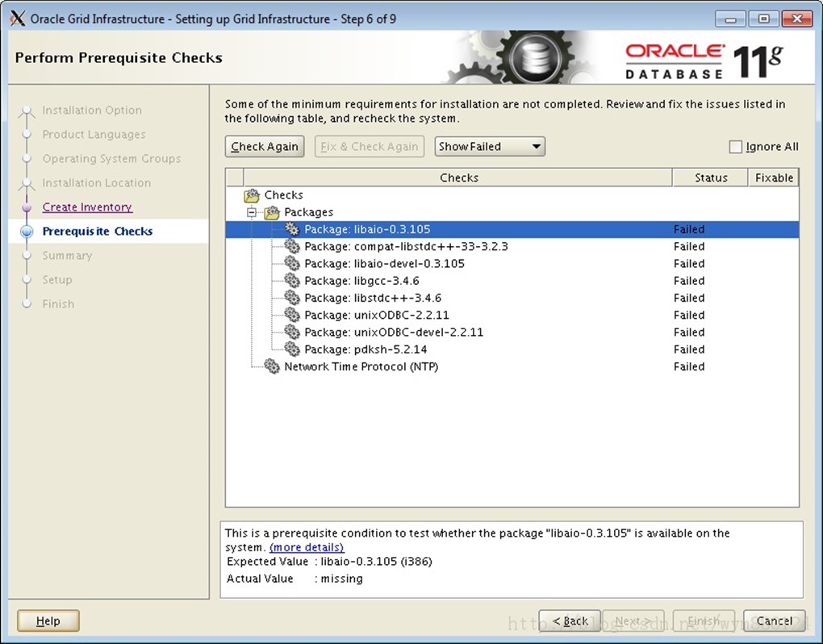This screenshot has height=644, width=823.
Task: Click Failed status of libgcc-3.4.6
Action: [689, 281]
